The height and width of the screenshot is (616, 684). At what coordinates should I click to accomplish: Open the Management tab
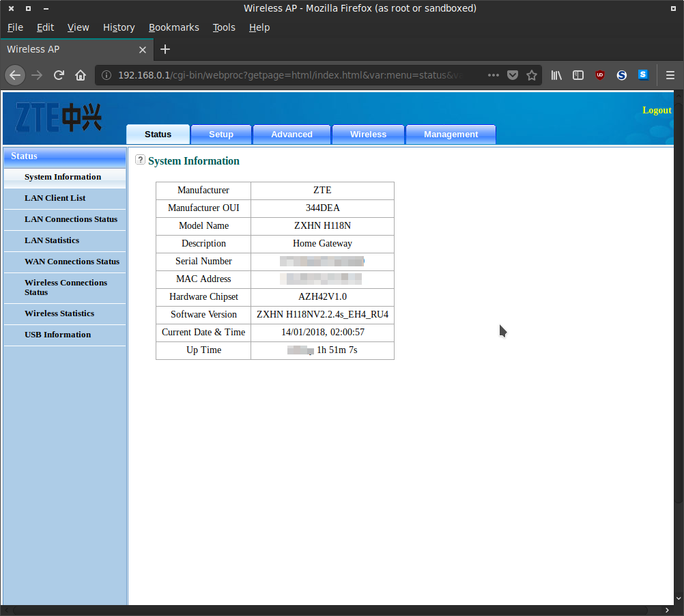point(451,135)
